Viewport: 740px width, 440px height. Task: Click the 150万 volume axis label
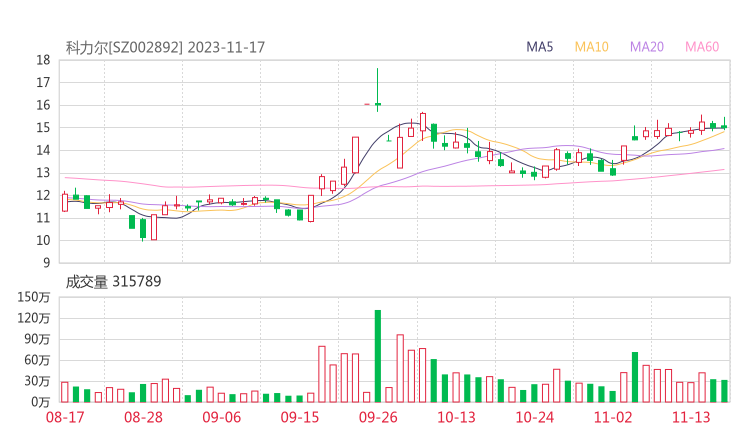(x=34, y=297)
